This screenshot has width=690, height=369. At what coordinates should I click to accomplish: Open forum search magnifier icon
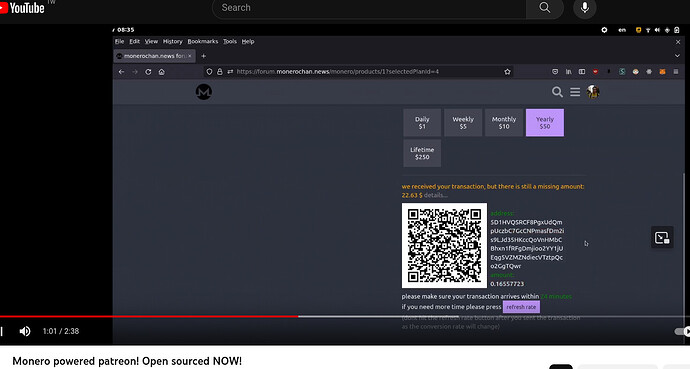[x=557, y=92]
